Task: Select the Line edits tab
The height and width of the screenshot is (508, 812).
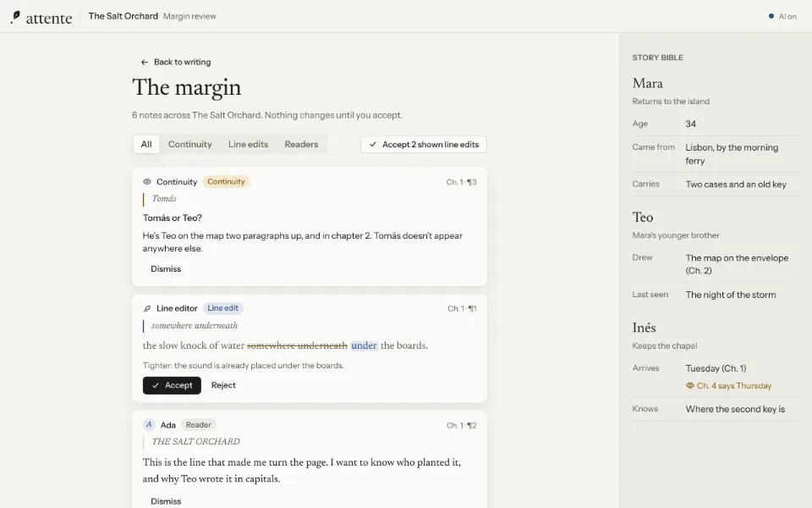Action: pos(248,144)
